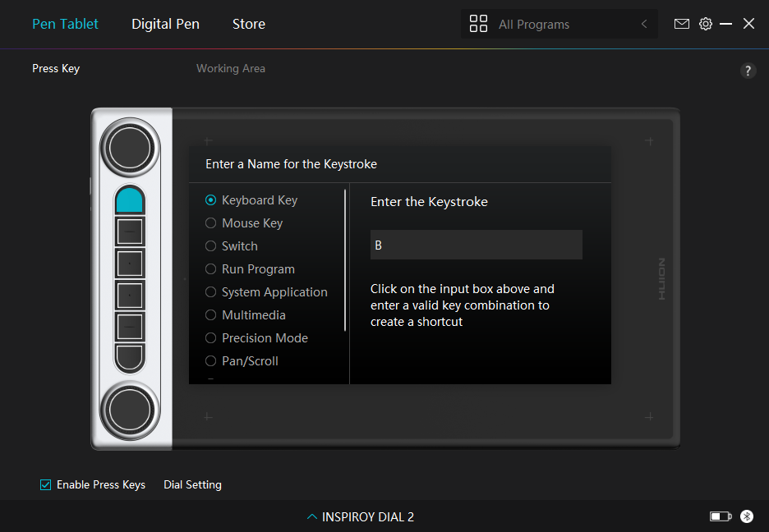Select the Run Program radio option
The image size is (769, 532).
[x=250, y=269]
